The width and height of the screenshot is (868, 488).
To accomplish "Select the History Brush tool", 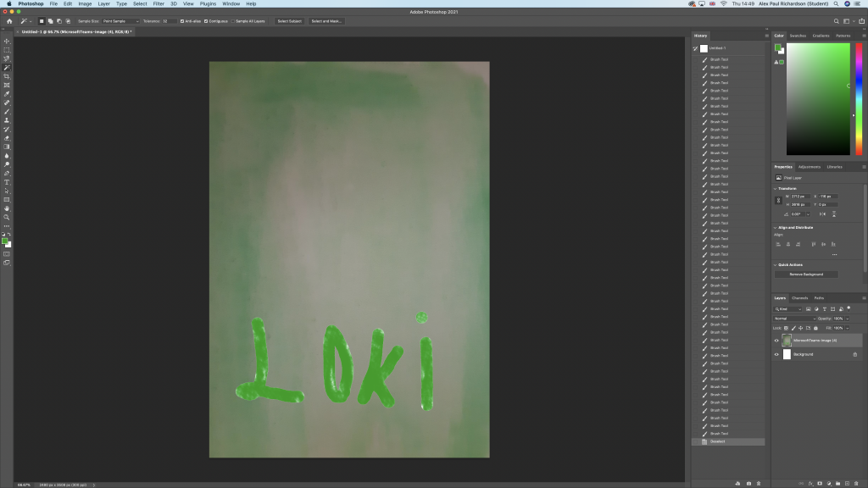I will tap(7, 130).
